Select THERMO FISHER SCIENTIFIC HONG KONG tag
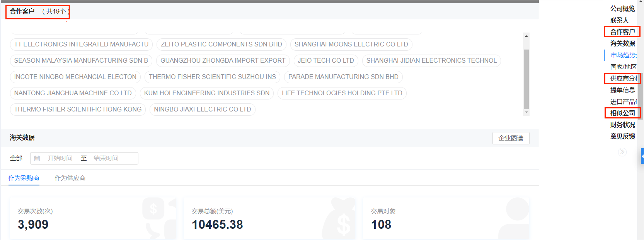644x240 pixels. tap(78, 110)
